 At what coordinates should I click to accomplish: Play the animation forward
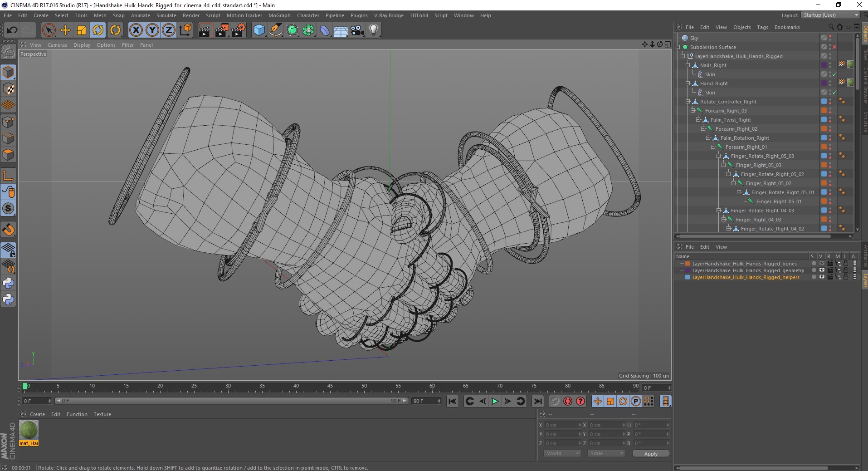[495, 401]
